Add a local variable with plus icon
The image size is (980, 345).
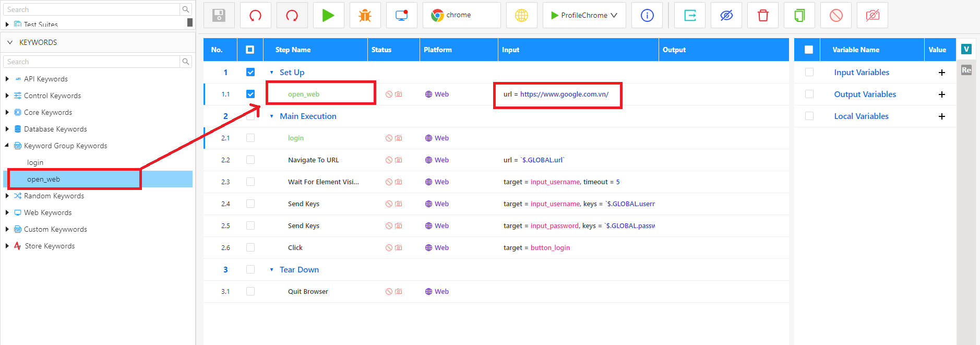click(x=942, y=116)
